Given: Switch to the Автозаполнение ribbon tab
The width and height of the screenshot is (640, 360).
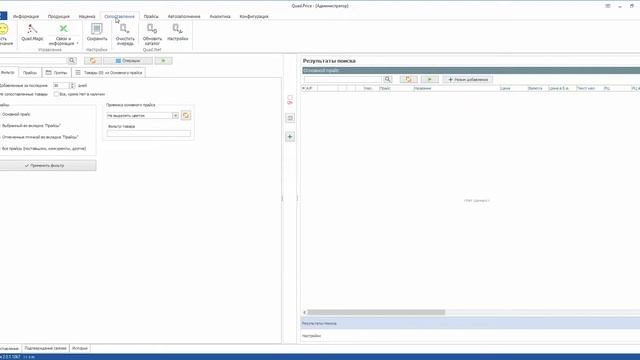Looking at the screenshot, I should coord(184,16).
